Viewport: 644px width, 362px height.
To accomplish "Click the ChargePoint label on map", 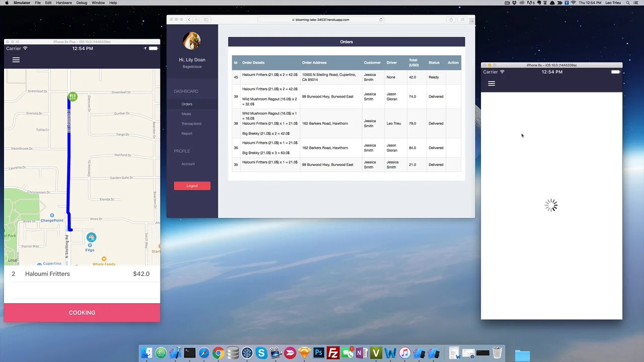I will pos(52,221).
